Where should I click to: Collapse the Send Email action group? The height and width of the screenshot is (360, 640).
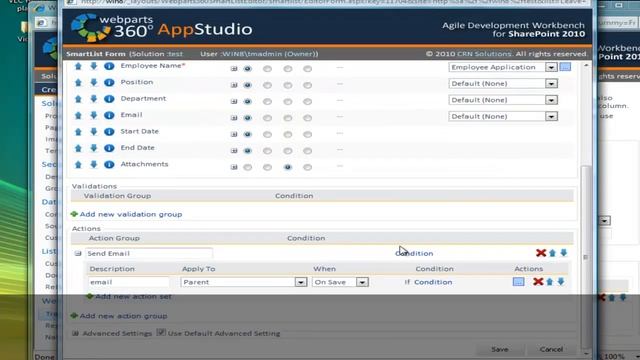click(x=78, y=253)
